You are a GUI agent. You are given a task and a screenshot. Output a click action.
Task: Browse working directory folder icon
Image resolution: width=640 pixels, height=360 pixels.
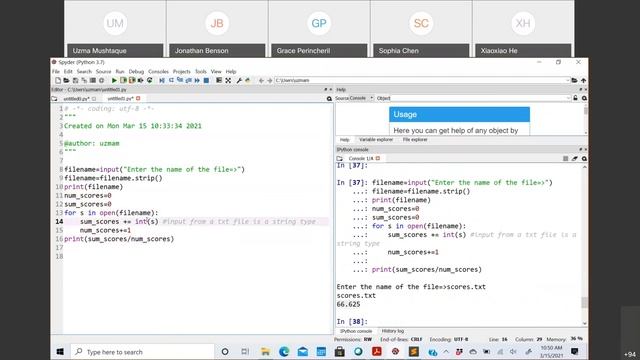click(x=574, y=80)
